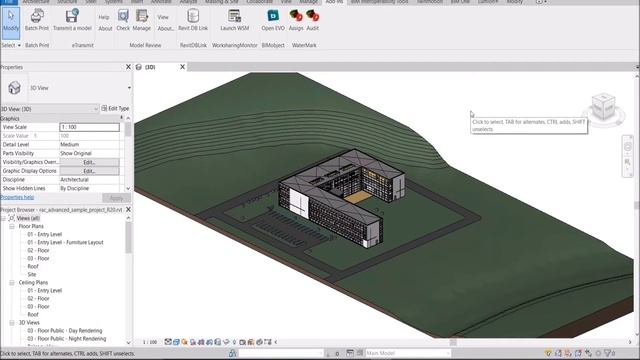Collapse the Floor Plans node

click(x=12, y=226)
